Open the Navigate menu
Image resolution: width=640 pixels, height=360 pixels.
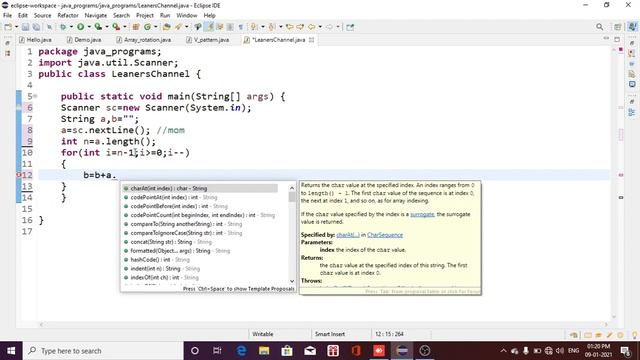[96, 15]
